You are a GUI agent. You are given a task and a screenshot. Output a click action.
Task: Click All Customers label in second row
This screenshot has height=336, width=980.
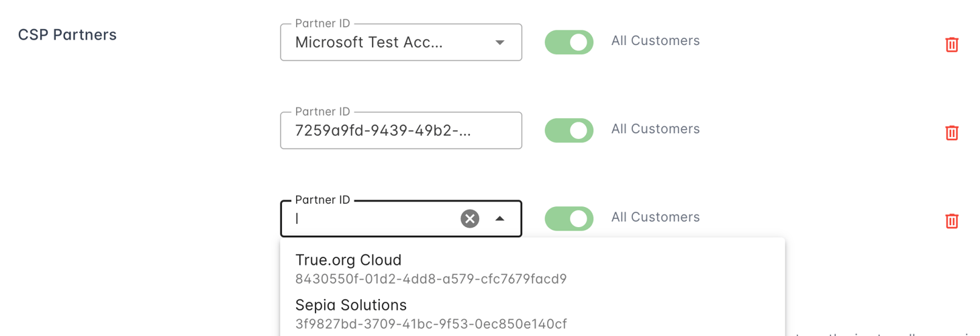(x=655, y=129)
